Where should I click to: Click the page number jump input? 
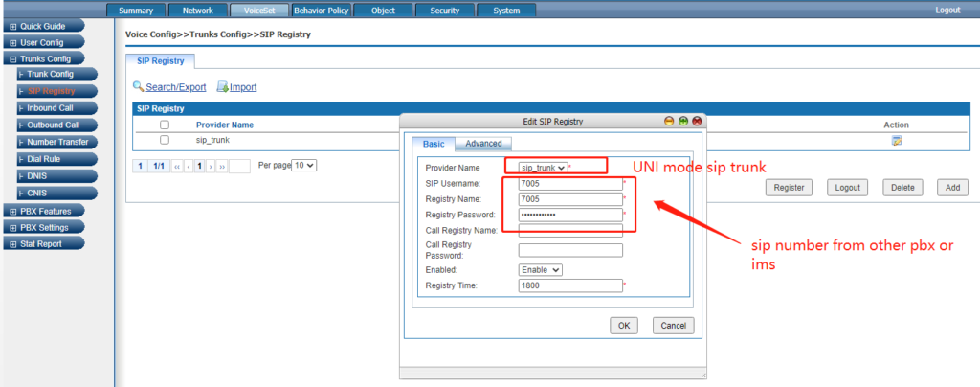pos(239,167)
